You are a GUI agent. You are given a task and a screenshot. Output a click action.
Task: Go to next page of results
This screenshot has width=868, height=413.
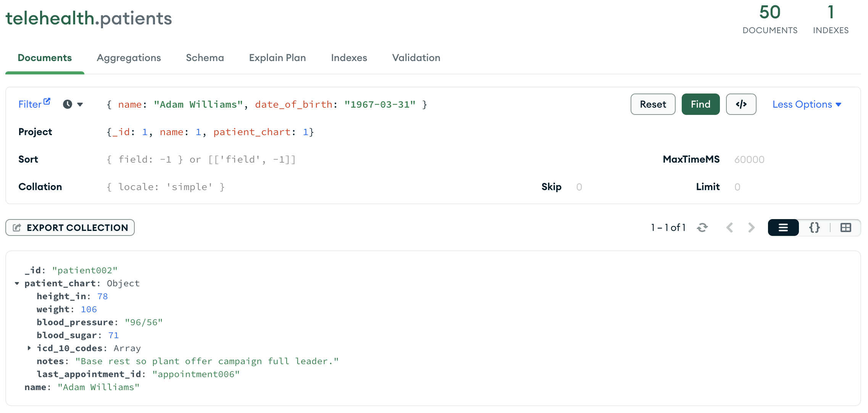click(x=751, y=227)
